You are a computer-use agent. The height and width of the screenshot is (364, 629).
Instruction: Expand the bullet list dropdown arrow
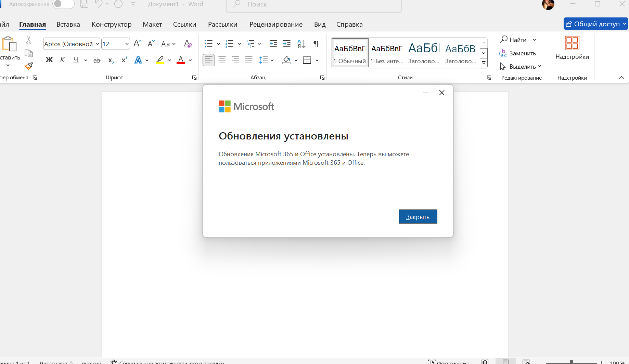point(218,44)
